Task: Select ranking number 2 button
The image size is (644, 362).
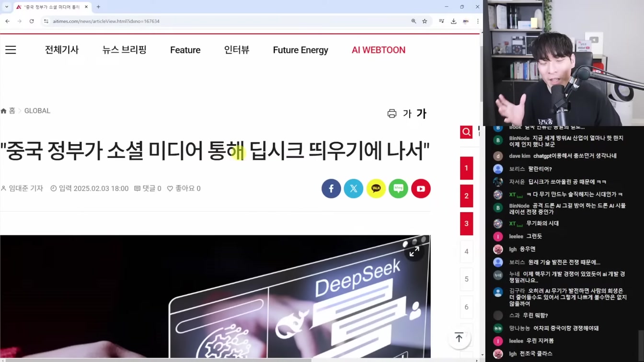Action: coord(466,196)
